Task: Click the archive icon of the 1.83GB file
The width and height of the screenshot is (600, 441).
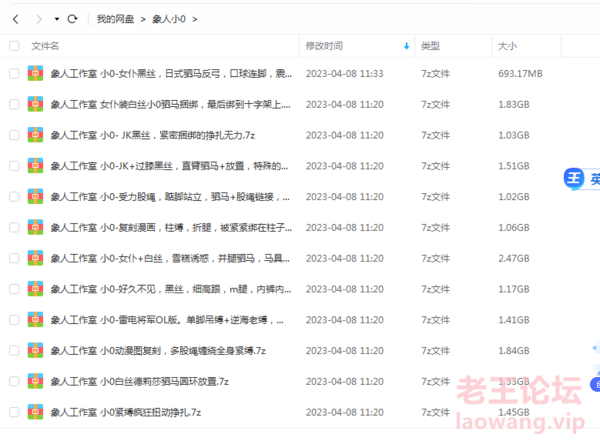Action: [x=35, y=104]
